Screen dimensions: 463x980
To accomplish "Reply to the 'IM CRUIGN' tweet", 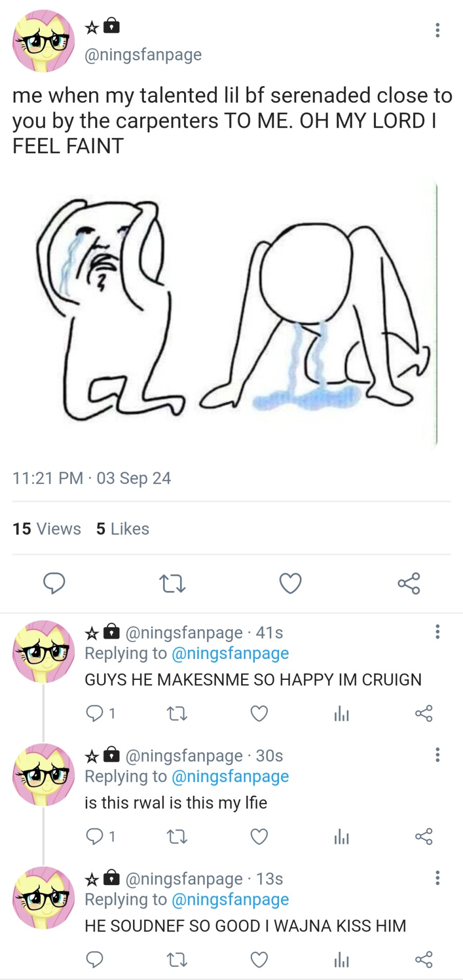I will [x=95, y=713].
